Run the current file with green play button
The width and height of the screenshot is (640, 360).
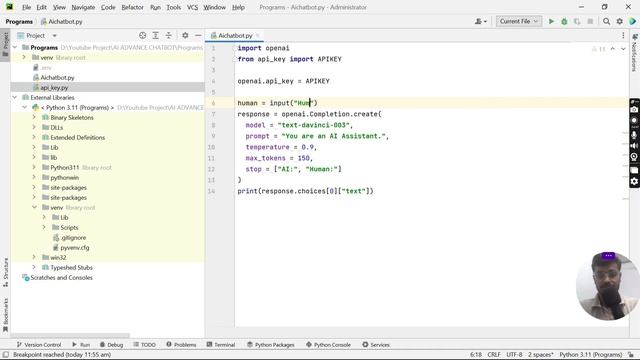point(551,21)
